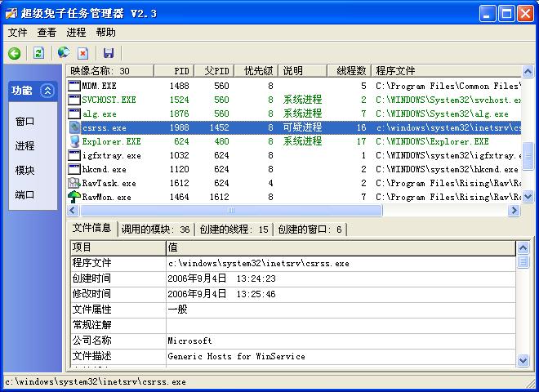
Task: Switch to the 创建的窗口 tab
Action: (x=310, y=229)
